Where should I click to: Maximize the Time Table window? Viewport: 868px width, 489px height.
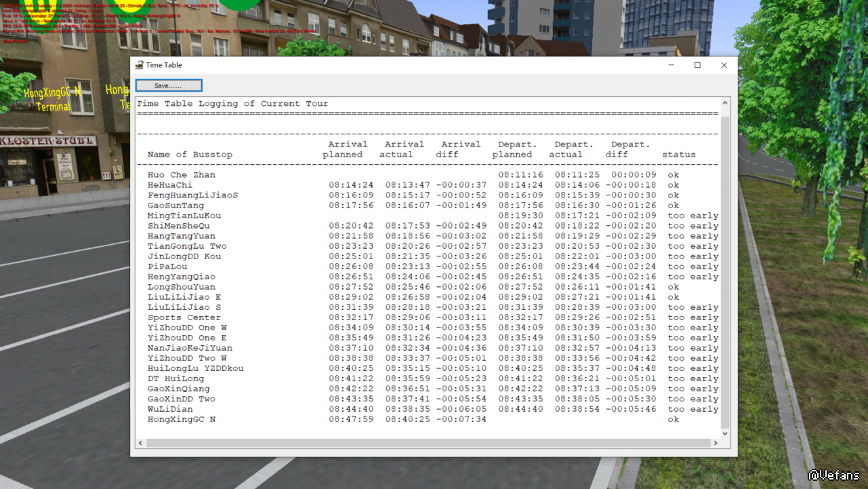[x=697, y=65]
